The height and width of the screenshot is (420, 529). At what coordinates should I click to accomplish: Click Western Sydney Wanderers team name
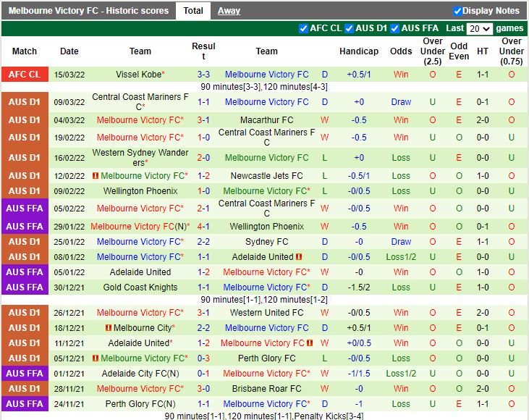140,157
